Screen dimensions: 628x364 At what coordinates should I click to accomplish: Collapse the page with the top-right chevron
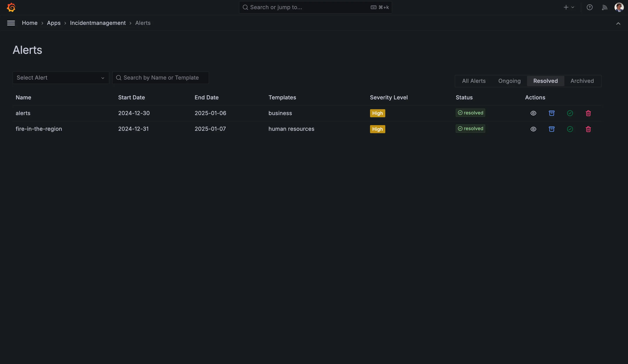[618, 23]
